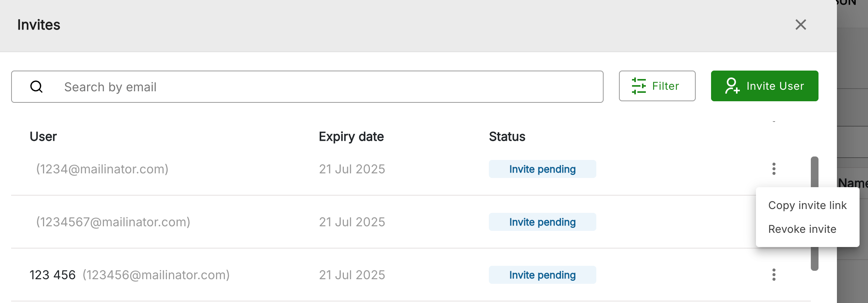Open the Filter options
This screenshot has height=303, width=868.
click(x=657, y=86)
